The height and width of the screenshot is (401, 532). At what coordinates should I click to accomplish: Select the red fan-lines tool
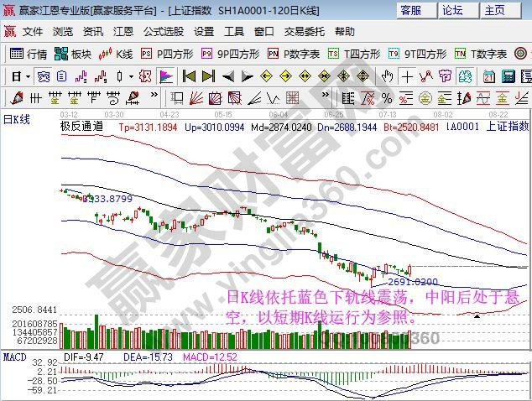pyautogui.click(x=196, y=98)
